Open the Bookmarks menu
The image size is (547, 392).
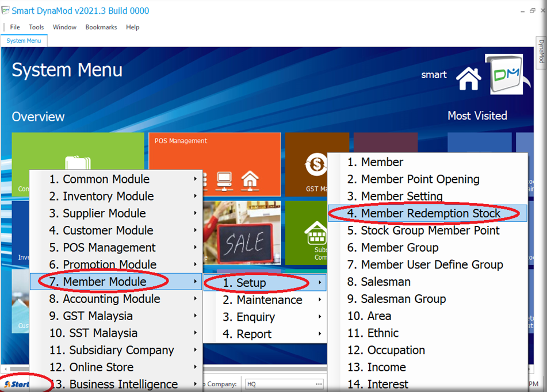pyautogui.click(x=101, y=27)
